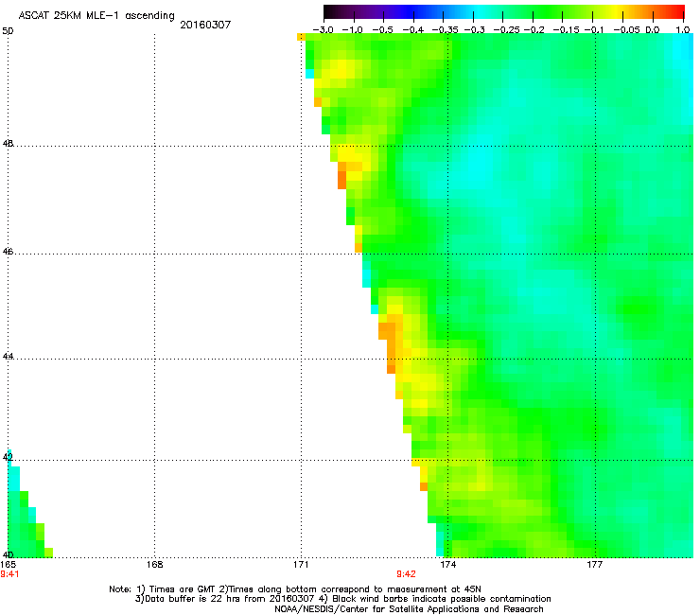Screen dimensions: 700x615
Task: Click the red end of the color bar
Action: 678,11
